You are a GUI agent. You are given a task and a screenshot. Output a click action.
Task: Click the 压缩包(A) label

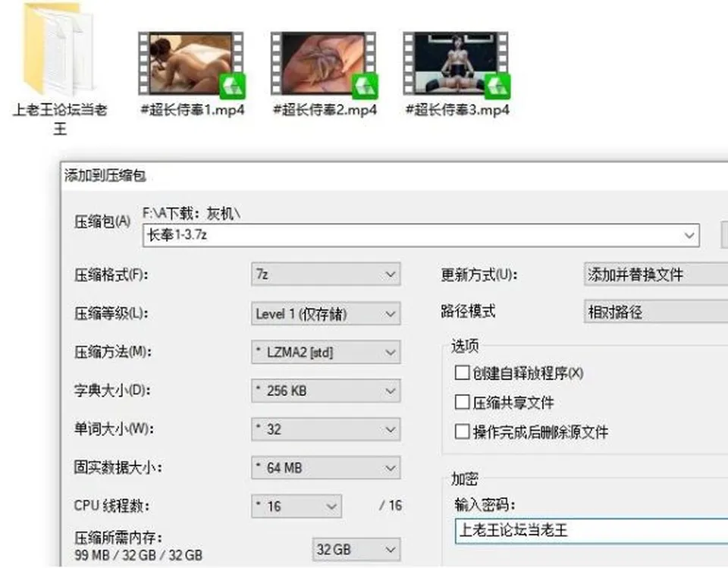coord(102,222)
